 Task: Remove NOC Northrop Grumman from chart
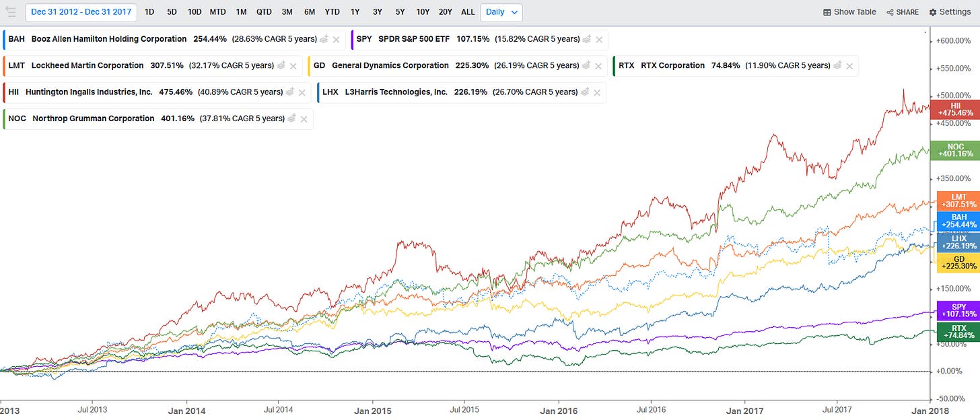pyautogui.click(x=304, y=119)
